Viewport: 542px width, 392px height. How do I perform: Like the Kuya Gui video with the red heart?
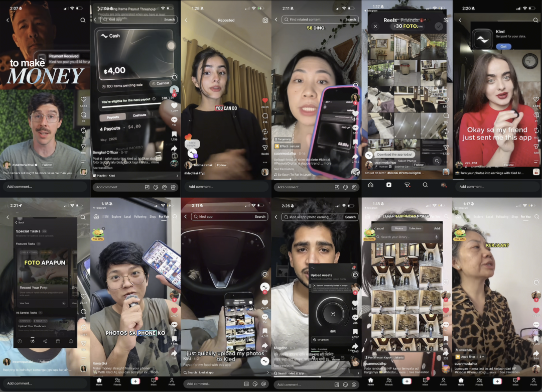pos(174,310)
